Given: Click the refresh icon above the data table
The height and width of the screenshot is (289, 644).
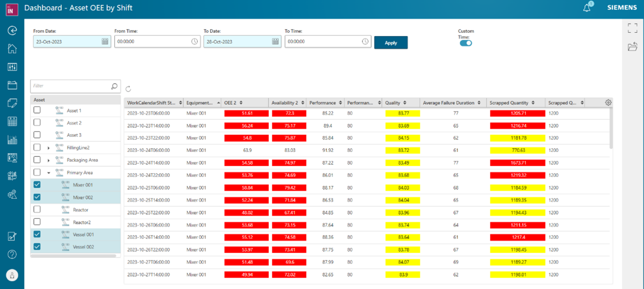Looking at the screenshot, I should (x=129, y=88).
